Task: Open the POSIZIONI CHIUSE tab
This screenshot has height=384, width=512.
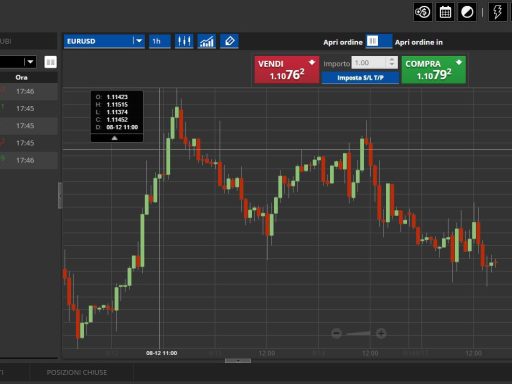Action: 77,372
